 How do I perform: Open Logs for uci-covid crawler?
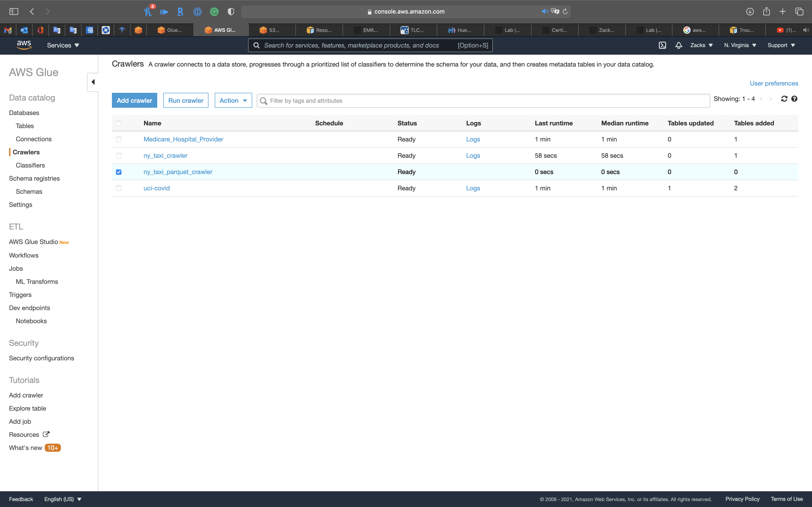click(473, 188)
